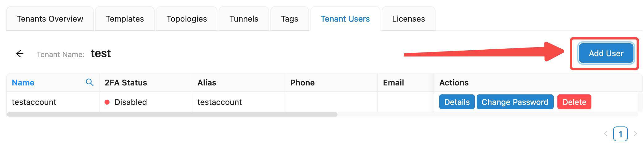The width and height of the screenshot is (644, 153).
Task: Switch to the Tags tab
Action: [x=290, y=19]
